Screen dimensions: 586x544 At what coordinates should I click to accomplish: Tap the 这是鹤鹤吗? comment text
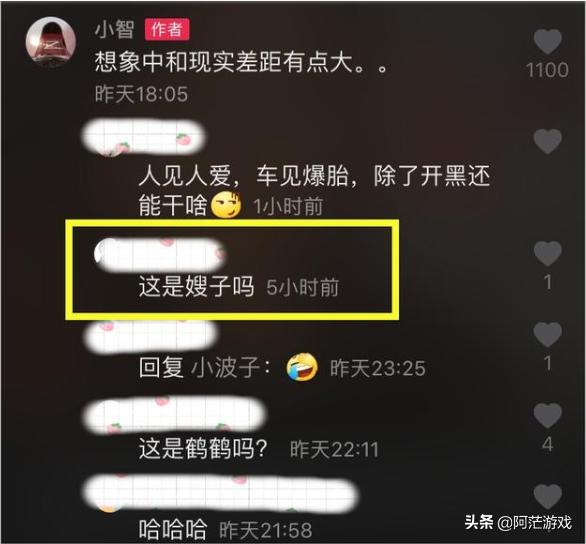pyautogui.click(x=203, y=448)
